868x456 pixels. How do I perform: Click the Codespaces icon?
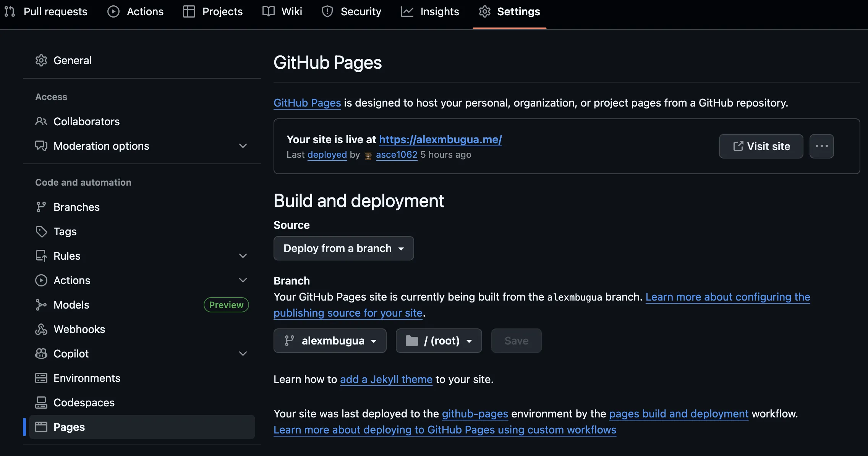pyautogui.click(x=42, y=402)
